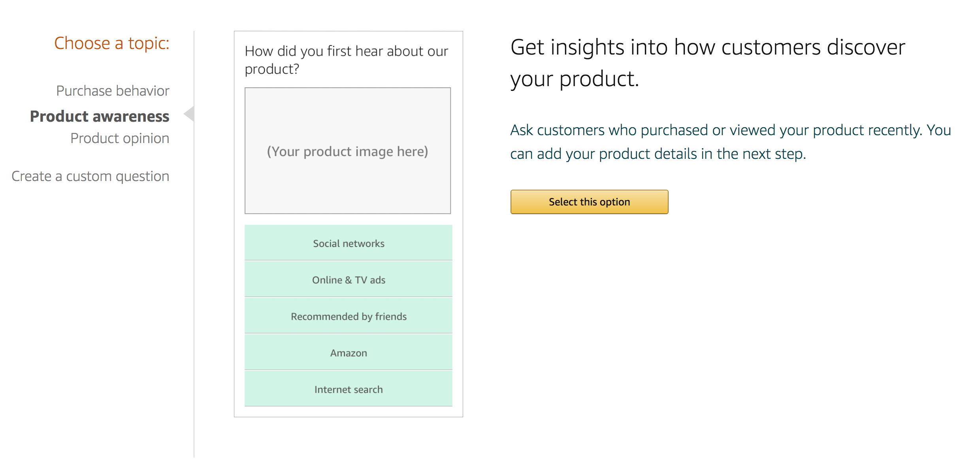Click the word product? in survey question
This screenshot has width=980, height=471.
[x=272, y=70]
